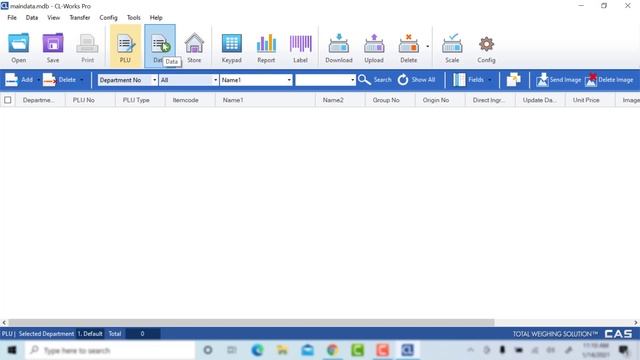Open the Scale management icon
Image resolution: width=640 pixels, height=360 pixels.
[x=452, y=47]
